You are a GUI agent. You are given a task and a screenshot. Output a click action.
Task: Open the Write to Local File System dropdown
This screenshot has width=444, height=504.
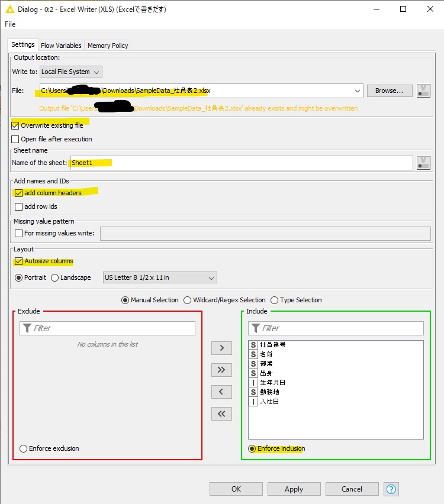71,72
